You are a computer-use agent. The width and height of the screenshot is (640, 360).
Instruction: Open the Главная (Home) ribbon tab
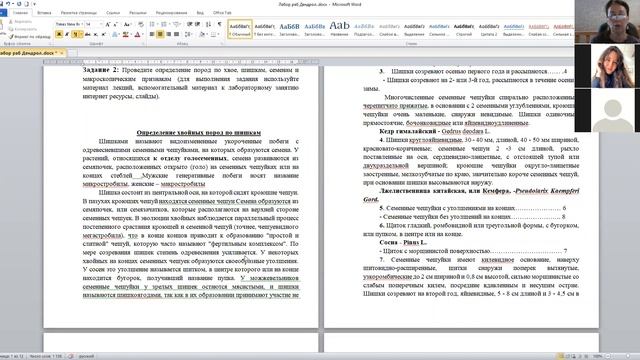click(x=20, y=13)
